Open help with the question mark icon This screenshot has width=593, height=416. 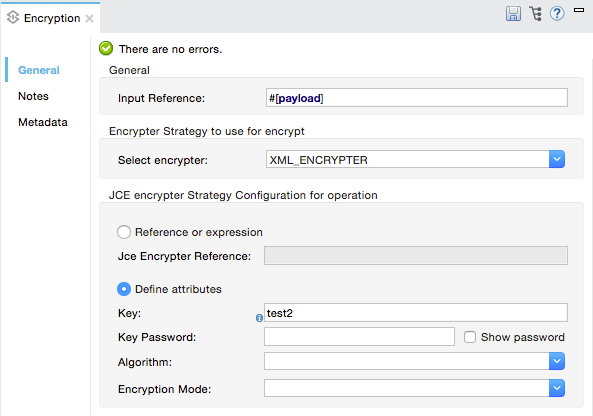[557, 14]
